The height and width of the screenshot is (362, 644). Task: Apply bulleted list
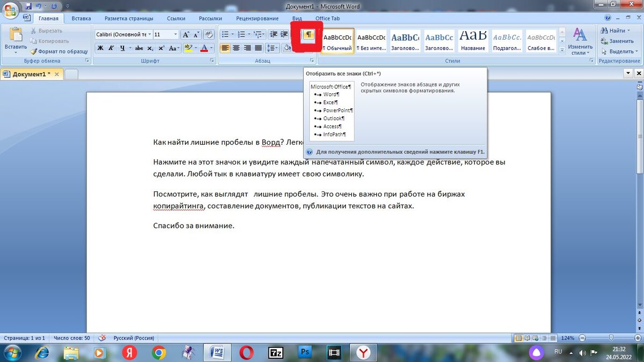click(x=225, y=34)
